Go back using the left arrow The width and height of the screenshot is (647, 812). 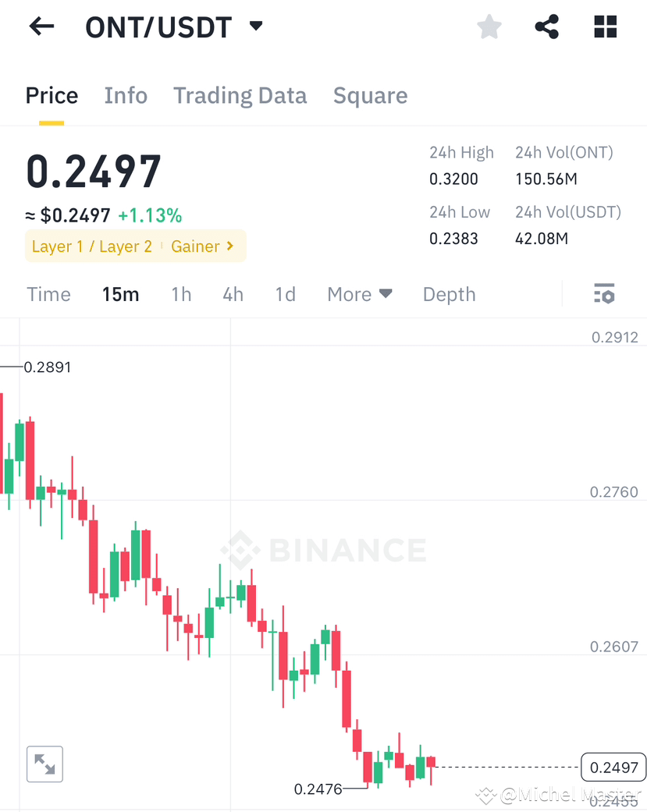(42, 27)
